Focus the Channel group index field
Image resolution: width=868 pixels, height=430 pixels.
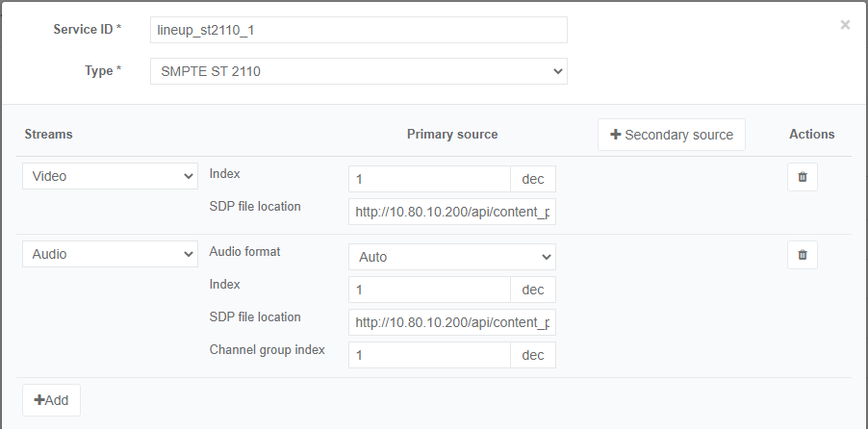coord(429,355)
